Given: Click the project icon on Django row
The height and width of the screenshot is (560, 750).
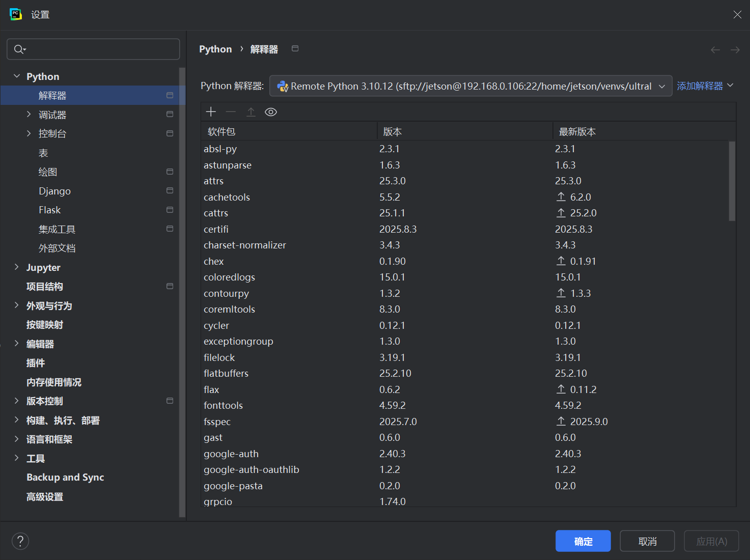Looking at the screenshot, I should click(x=170, y=190).
